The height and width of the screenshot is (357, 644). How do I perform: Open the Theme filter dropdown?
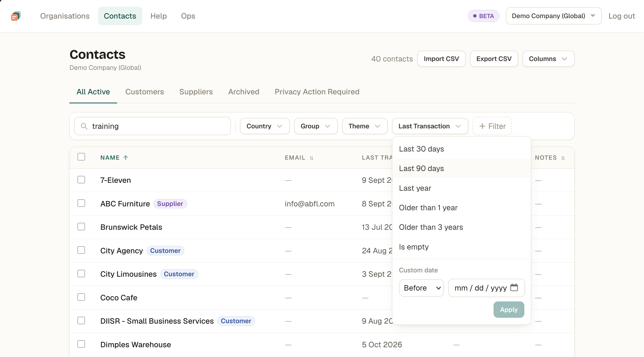tap(365, 126)
